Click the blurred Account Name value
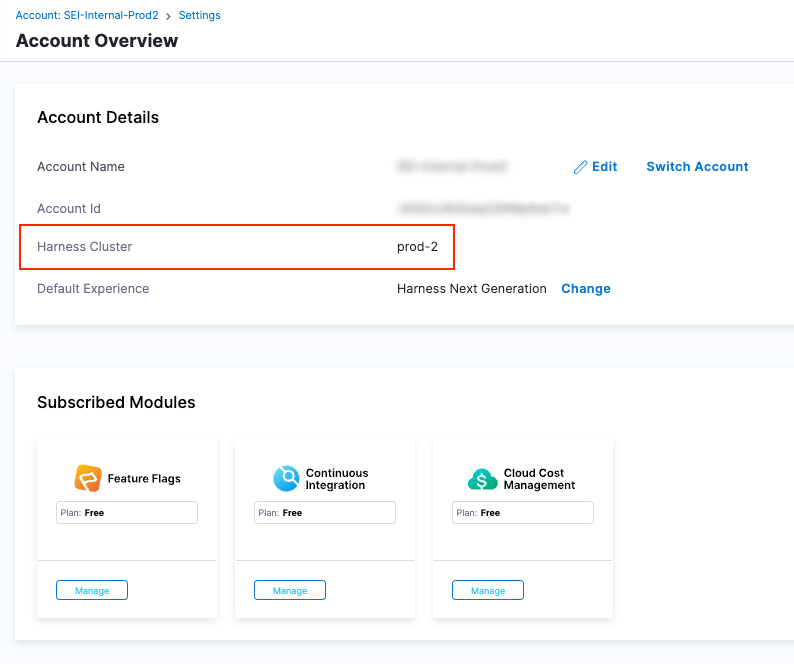 click(x=452, y=167)
